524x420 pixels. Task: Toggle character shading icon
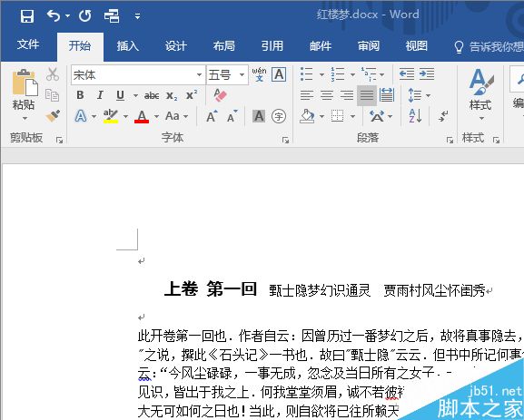259,116
